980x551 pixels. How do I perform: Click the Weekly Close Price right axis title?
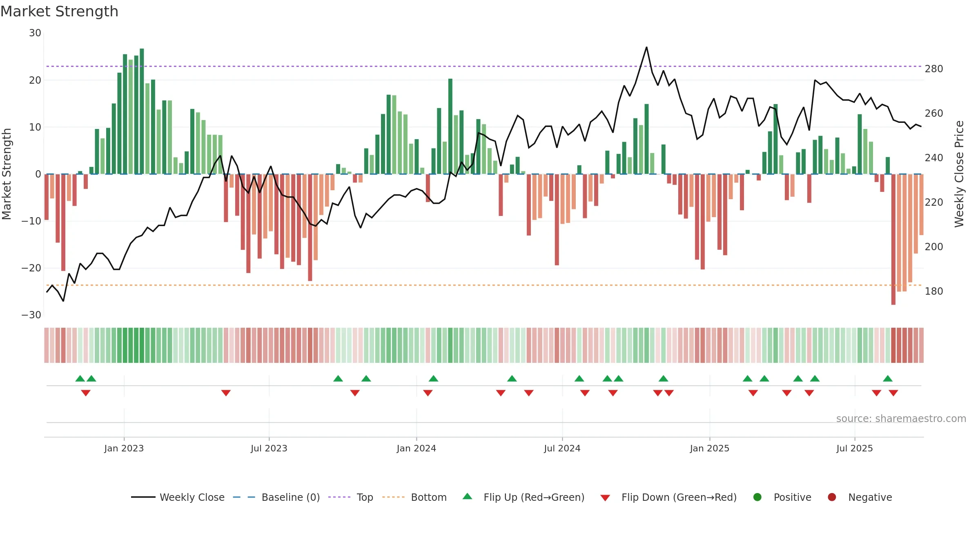coord(959,174)
